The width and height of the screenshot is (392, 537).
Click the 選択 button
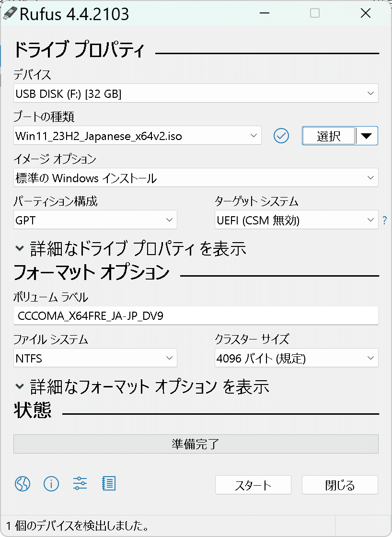[x=329, y=136]
